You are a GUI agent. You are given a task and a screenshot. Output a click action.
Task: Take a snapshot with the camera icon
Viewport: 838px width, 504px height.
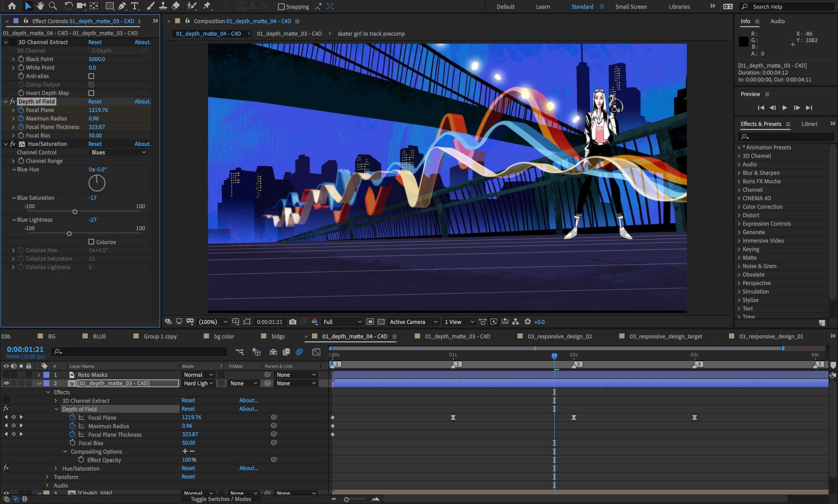292,322
